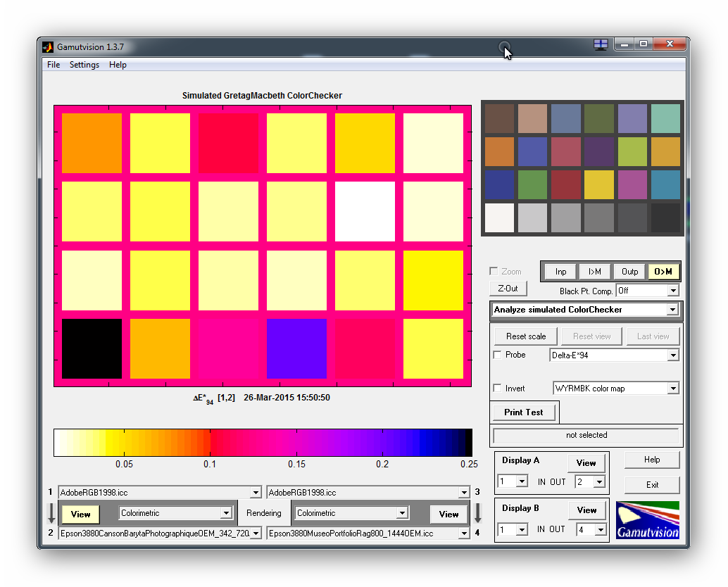Screen dimensions: 728x587
Task: Click the black patch in the simulated ColorChecker
Action: tap(92, 349)
